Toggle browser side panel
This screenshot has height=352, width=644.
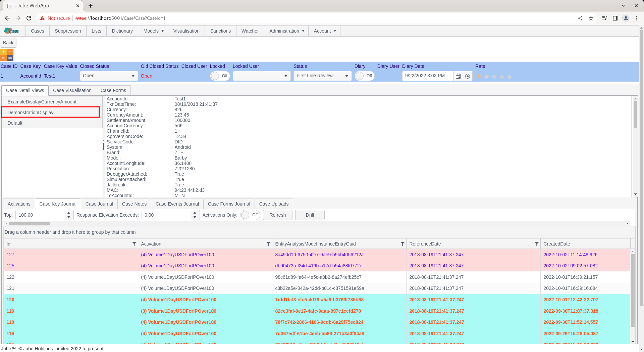coord(615,18)
